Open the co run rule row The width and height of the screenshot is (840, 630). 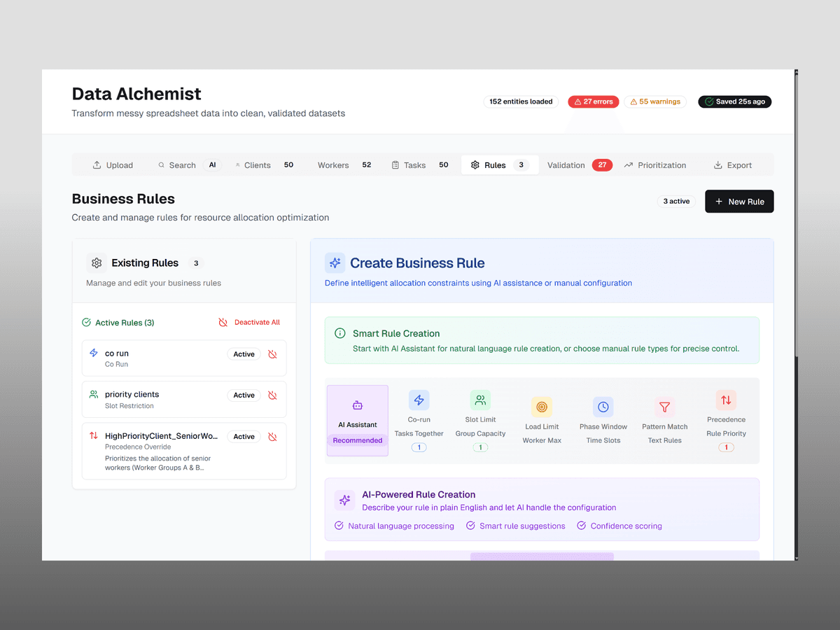pyautogui.click(x=184, y=358)
